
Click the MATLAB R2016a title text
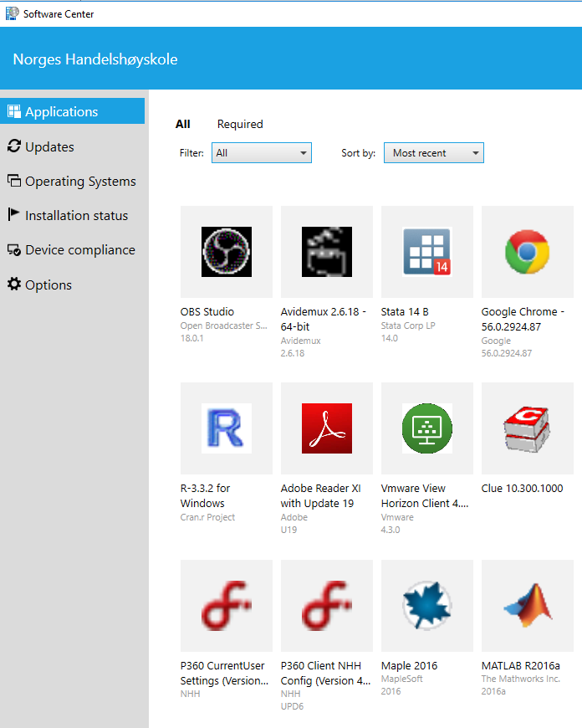(521, 666)
